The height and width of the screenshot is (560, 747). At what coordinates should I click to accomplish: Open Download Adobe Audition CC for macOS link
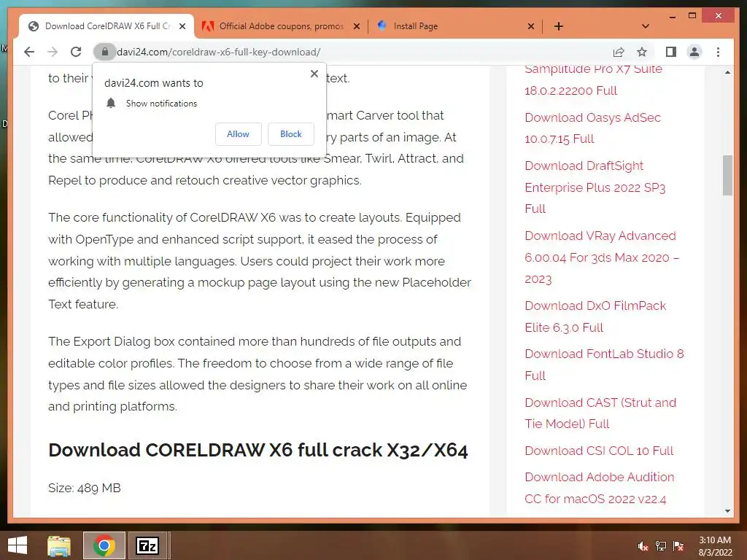pyautogui.click(x=600, y=488)
